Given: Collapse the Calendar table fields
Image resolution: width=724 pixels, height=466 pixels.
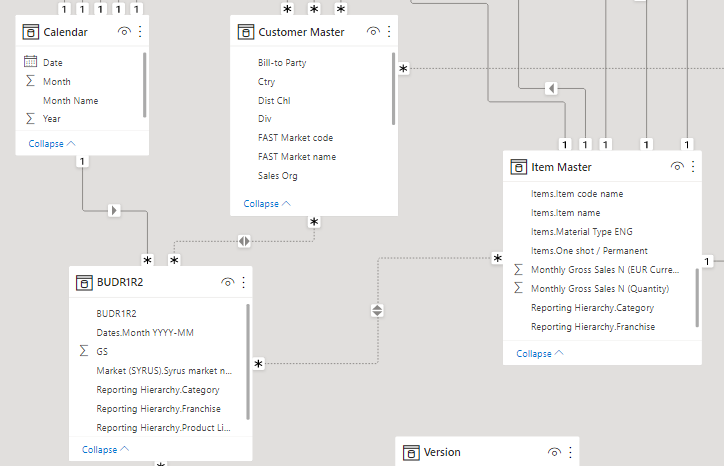Looking at the screenshot, I should coord(52,144).
